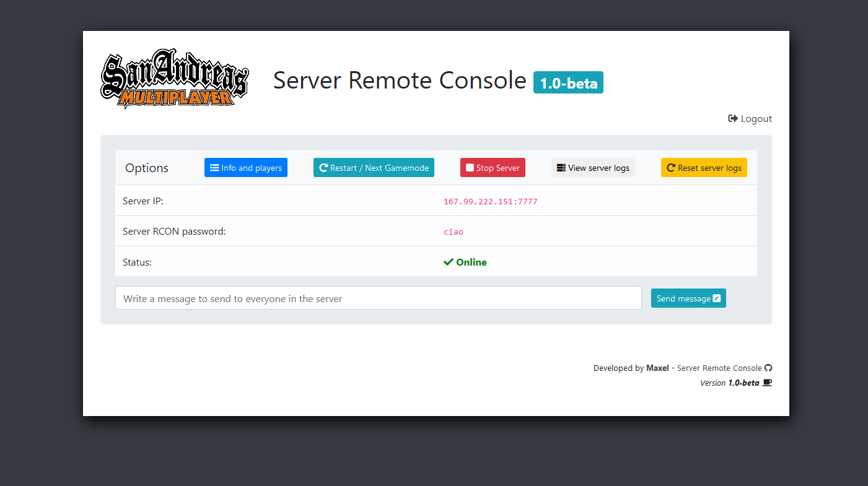Click the Stop Server button
Image resolution: width=868 pixels, height=486 pixels.
(493, 168)
